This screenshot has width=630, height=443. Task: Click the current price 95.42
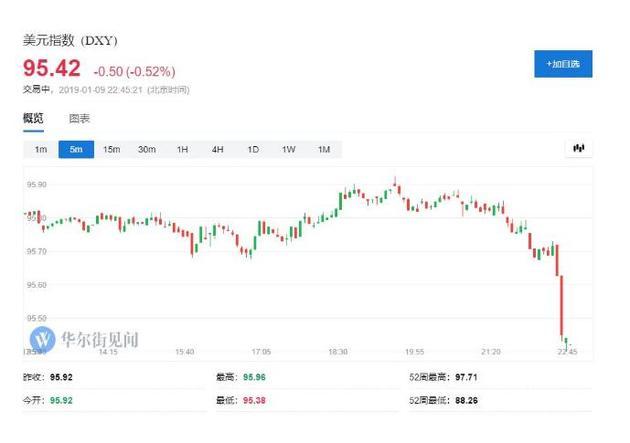point(52,71)
